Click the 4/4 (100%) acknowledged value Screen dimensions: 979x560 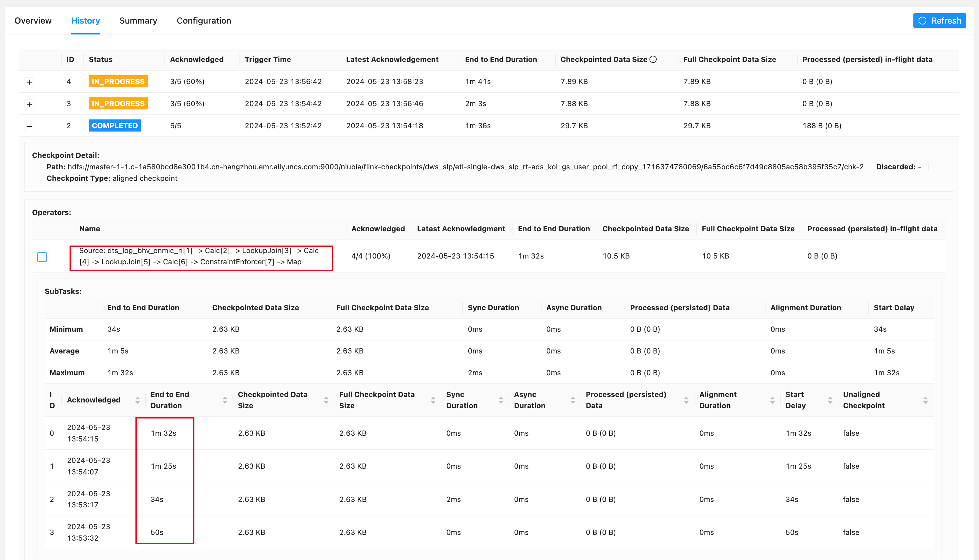(x=371, y=256)
